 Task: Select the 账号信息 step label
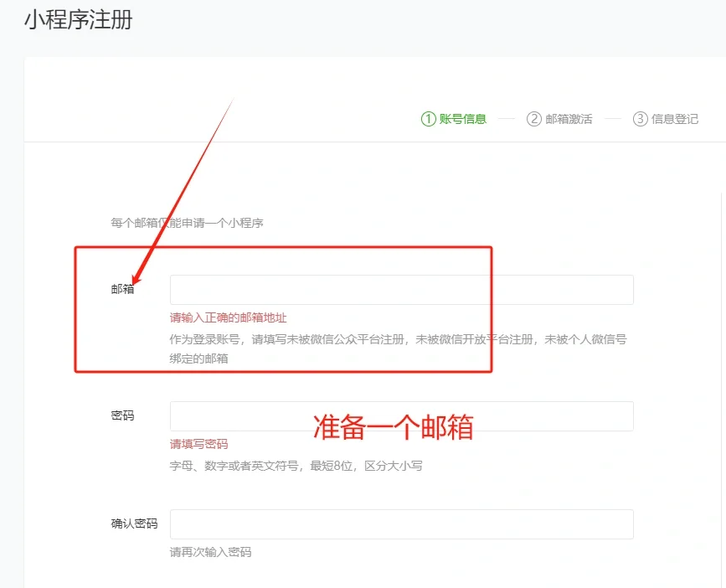coord(463,119)
